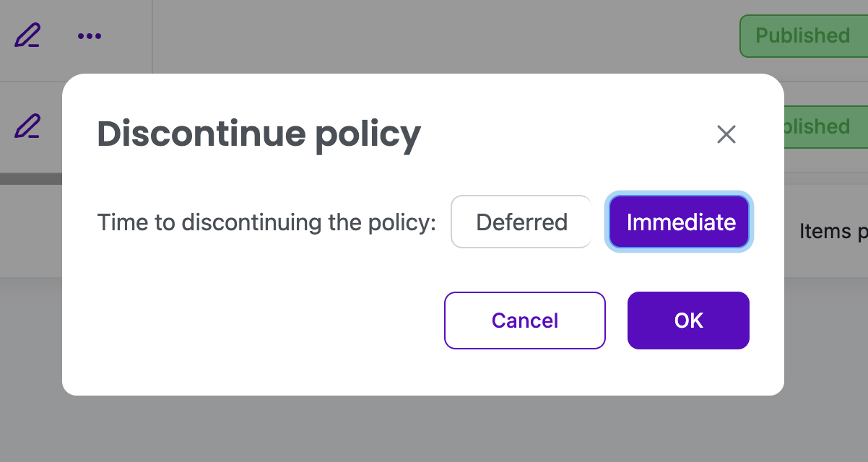Image resolution: width=868 pixels, height=462 pixels.
Task: Select the Immediate discontinuation option
Action: (x=680, y=222)
